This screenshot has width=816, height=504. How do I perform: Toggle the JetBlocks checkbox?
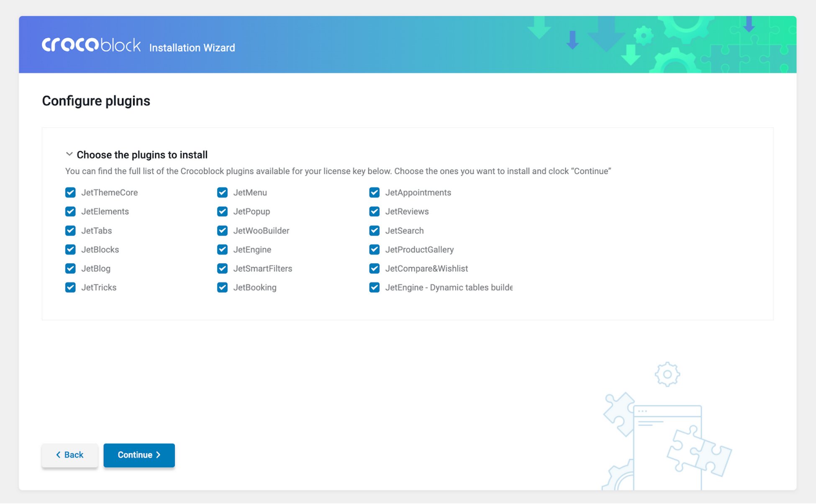point(70,249)
